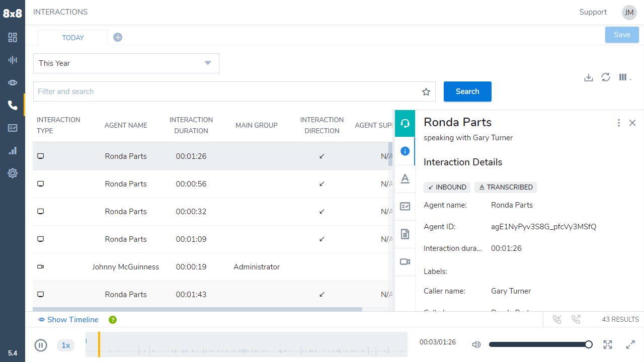644x362 pixels.
Task: Click the outgoing call filter icon
Action: [576, 319]
